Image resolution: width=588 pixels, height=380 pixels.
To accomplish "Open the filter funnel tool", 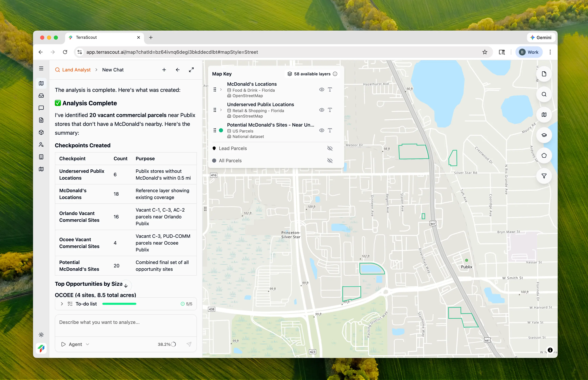I will (544, 176).
